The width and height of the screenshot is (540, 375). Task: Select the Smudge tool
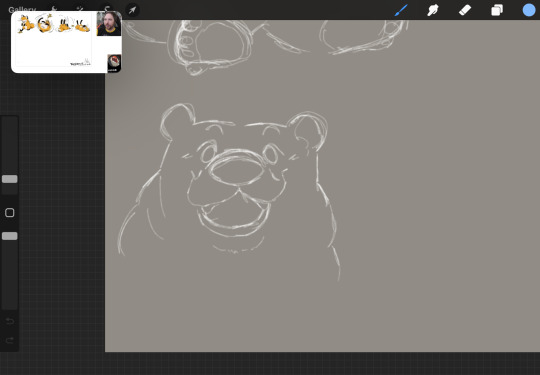[x=433, y=10]
